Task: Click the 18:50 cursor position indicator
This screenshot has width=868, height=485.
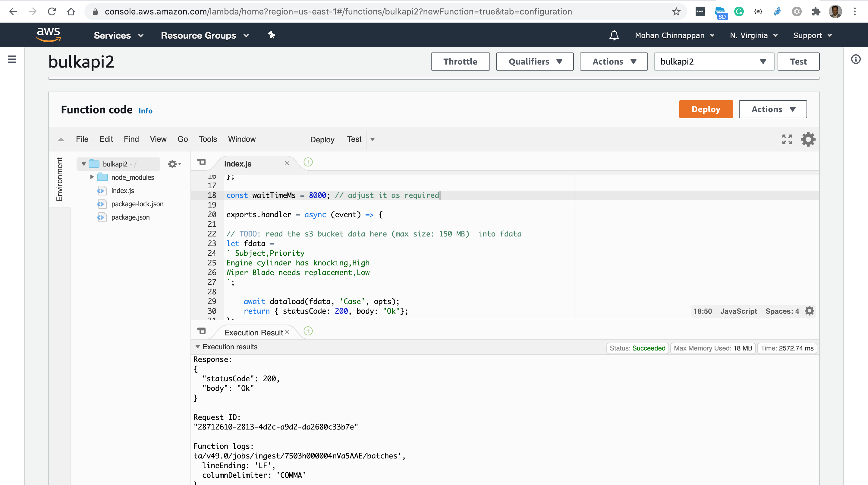Action: pyautogui.click(x=702, y=311)
